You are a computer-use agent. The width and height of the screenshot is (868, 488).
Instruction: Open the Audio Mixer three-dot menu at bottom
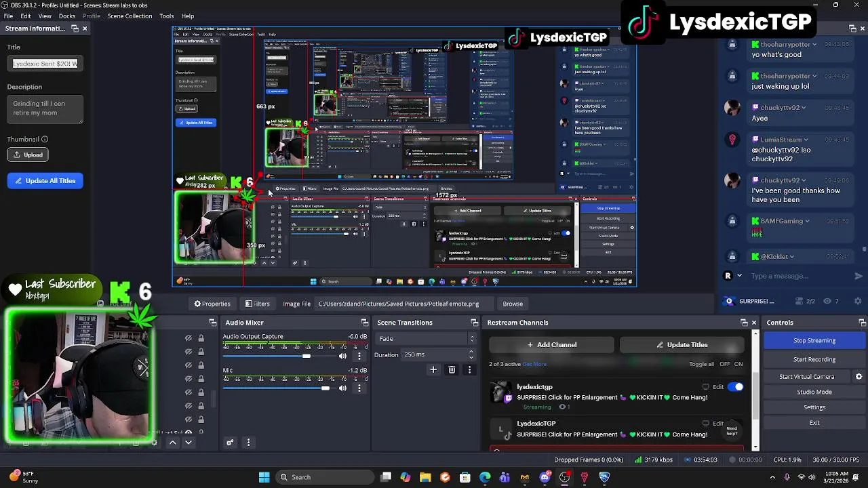pyautogui.click(x=248, y=443)
